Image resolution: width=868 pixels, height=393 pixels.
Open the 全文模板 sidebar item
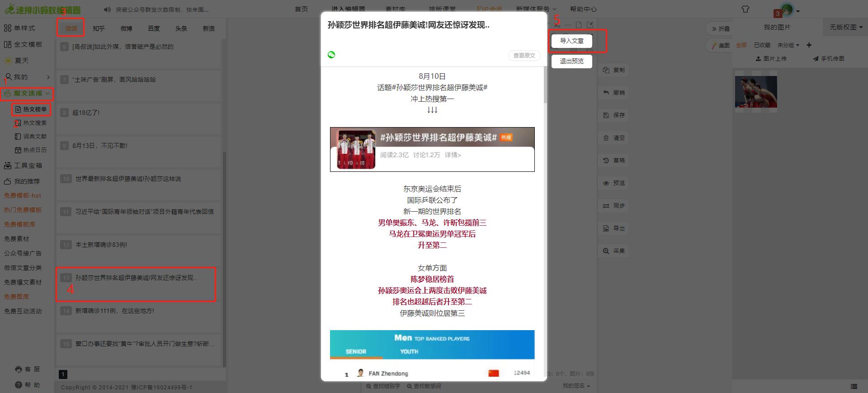click(23, 44)
